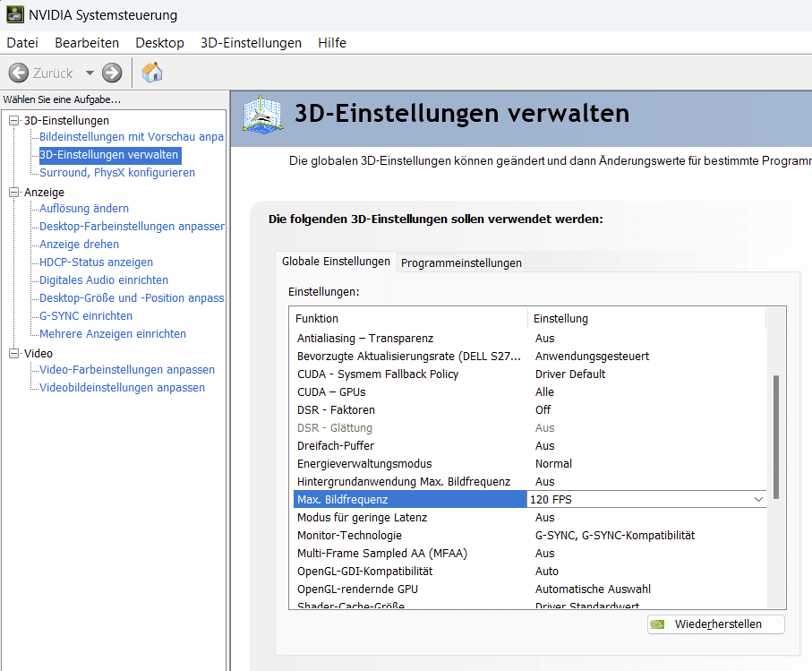Open Video-Farbeinstellungen anpassen
Screen dimensions: 812x671
(x=127, y=369)
